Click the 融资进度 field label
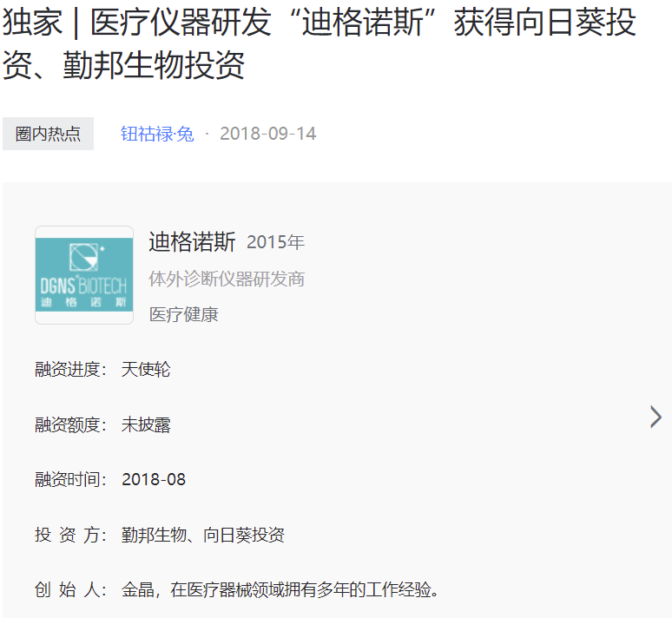This screenshot has width=672, height=618. (x=70, y=370)
